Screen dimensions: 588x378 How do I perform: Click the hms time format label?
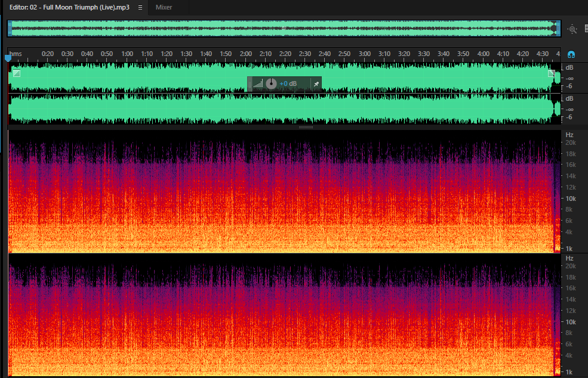tap(16, 54)
